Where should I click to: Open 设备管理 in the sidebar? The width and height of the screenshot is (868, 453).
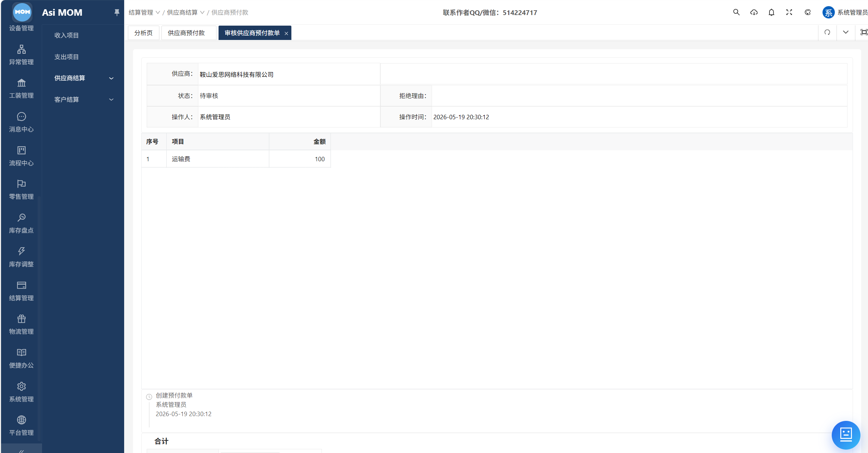click(21, 28)
